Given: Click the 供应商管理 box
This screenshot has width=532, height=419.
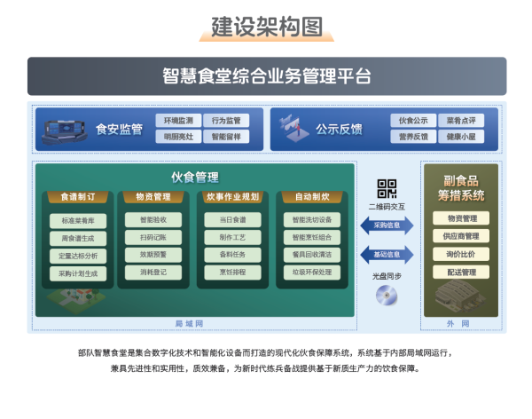Looking at the screenshot, I should [461, 236].
